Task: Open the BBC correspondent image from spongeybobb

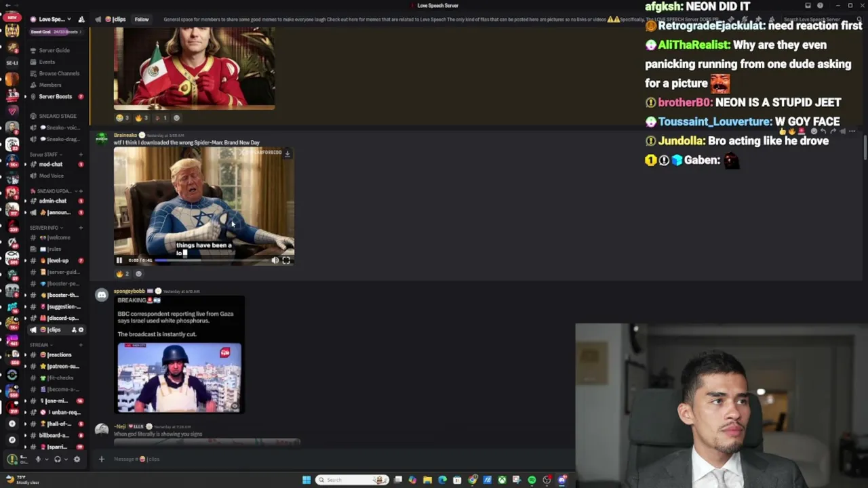Action: (x=179, y=378)
